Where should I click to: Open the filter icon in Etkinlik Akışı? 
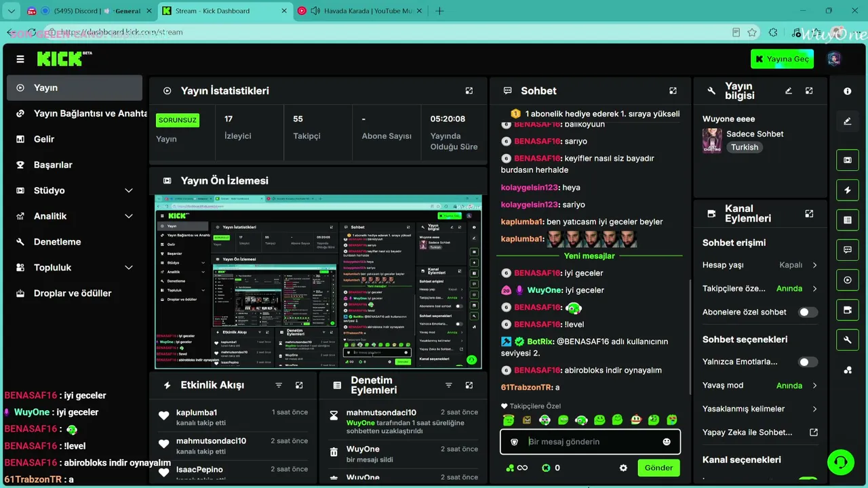click(279, 385)
